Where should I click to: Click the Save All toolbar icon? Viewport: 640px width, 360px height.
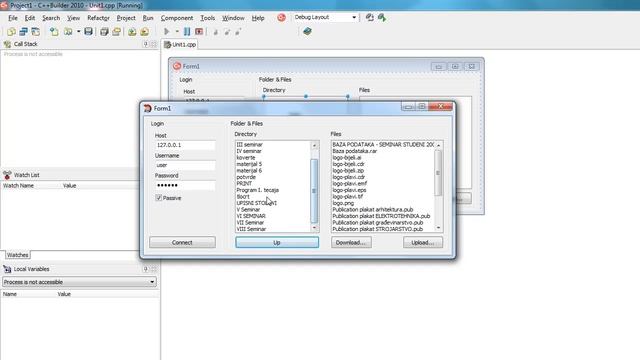click(104, 31)
